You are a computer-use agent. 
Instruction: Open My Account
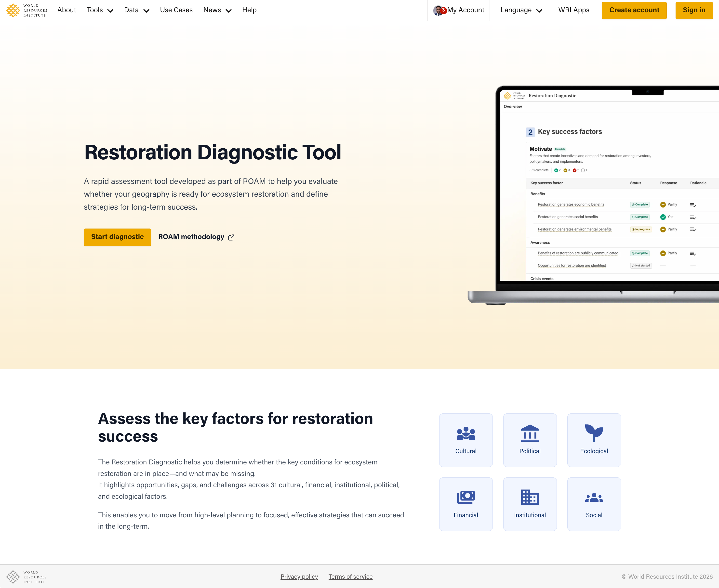click(x=466, y=10)
